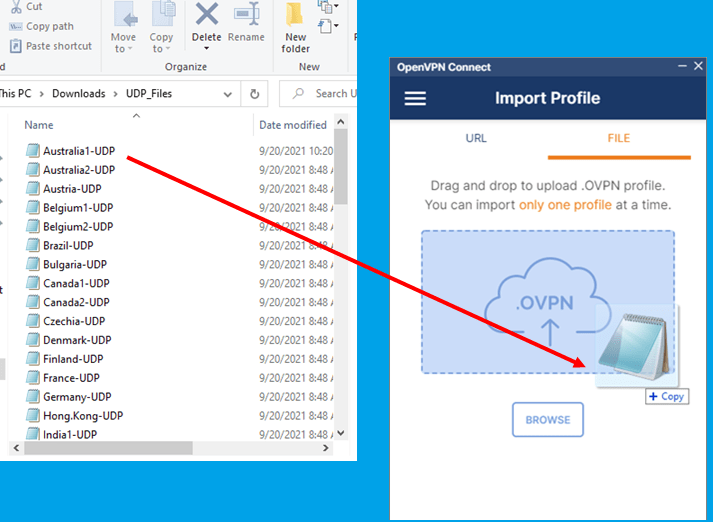Select the Belgium1-UDP file name
The width and height of the screenshot is (713, 522).
[78, 207]
